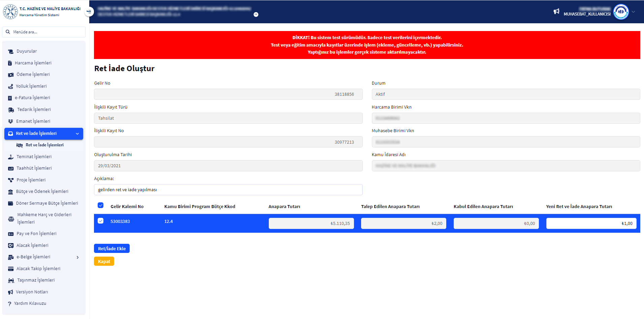Click the Tedarik İşlemleri truck icon
644x319 pixels.
point(11,110)
